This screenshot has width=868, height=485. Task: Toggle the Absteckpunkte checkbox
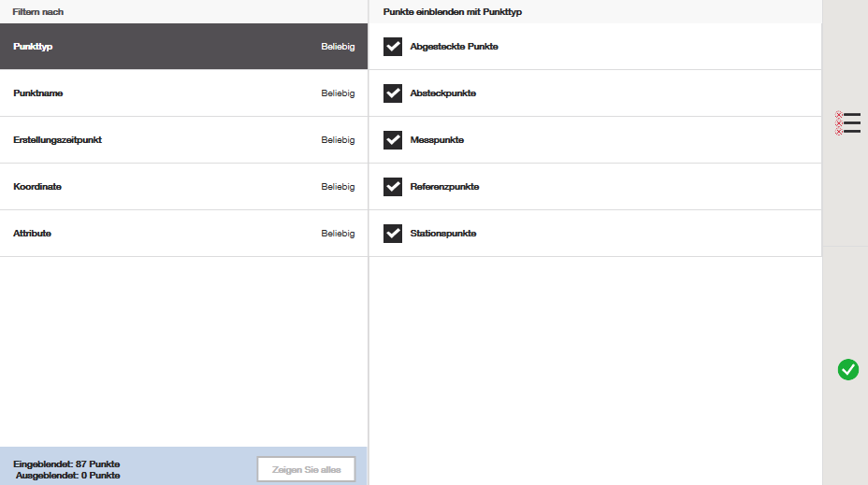[x=393, y=93]
